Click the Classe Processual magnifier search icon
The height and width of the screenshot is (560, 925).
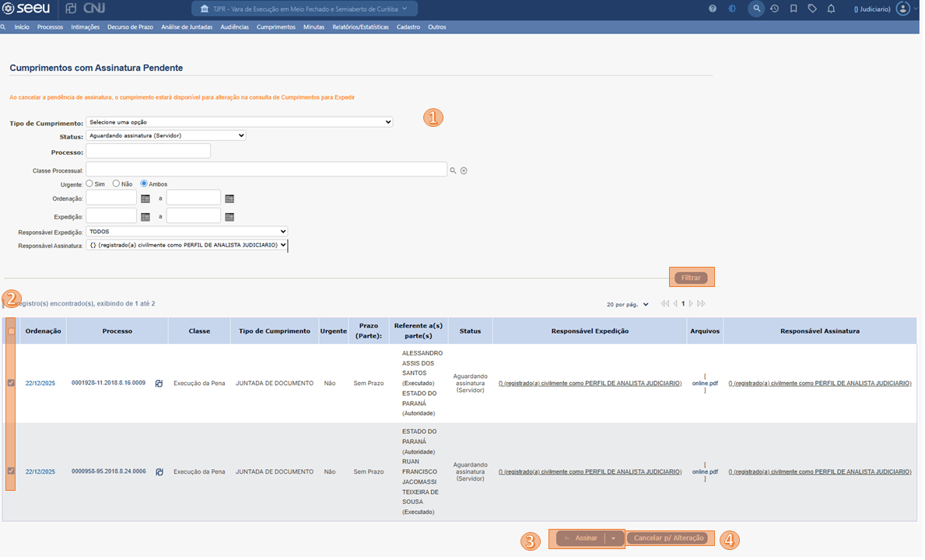[454, 170]
